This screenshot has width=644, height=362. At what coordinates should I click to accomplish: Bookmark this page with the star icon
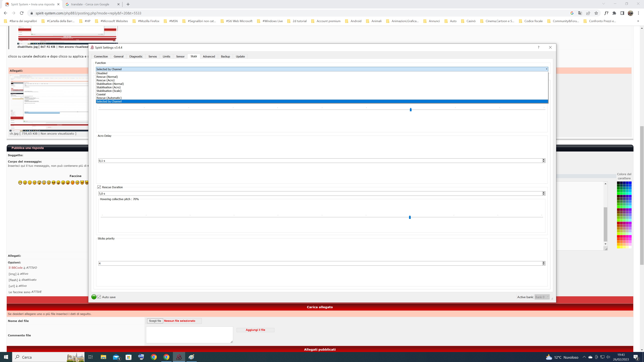(596, 13)
